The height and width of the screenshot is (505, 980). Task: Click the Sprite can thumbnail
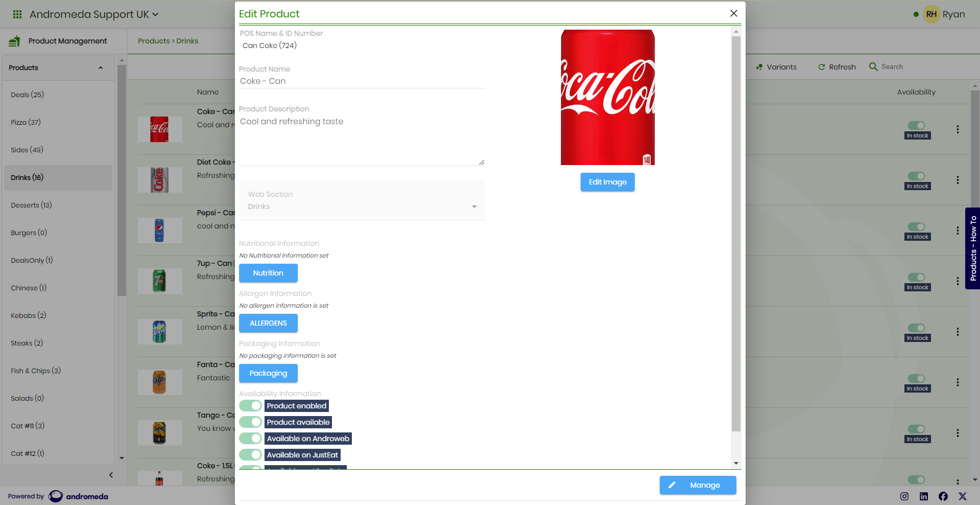(159, 332)
